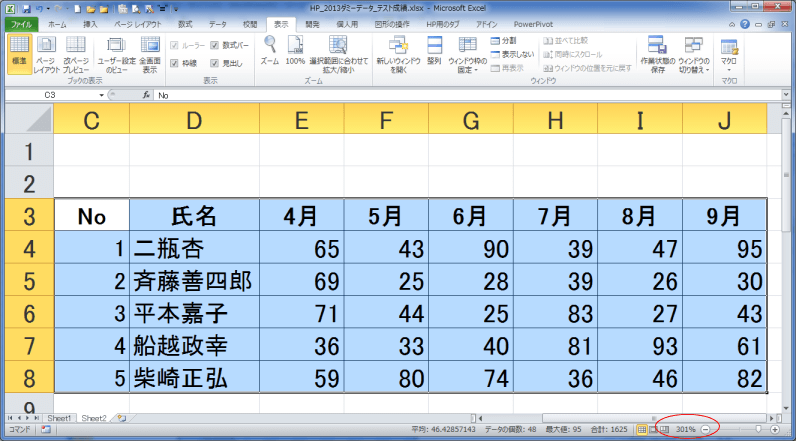Click zoom out minus button in status bar

click(x=705, y=429)
